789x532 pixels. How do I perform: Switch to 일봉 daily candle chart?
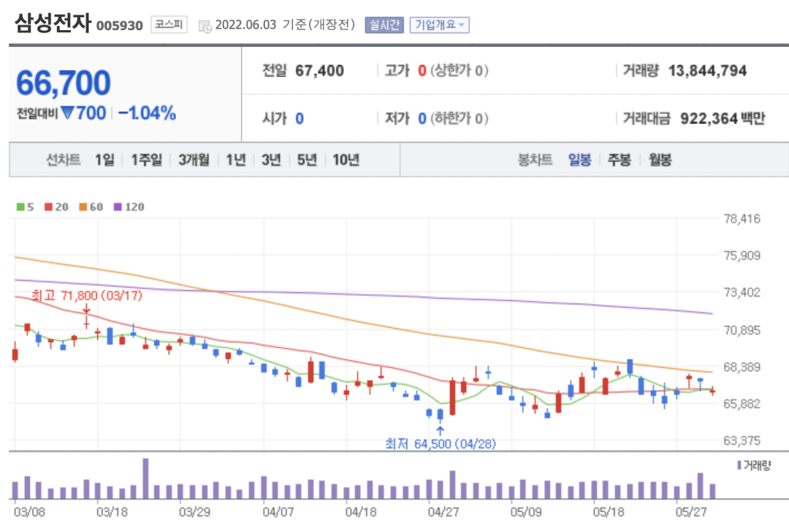tap(579, 160)
